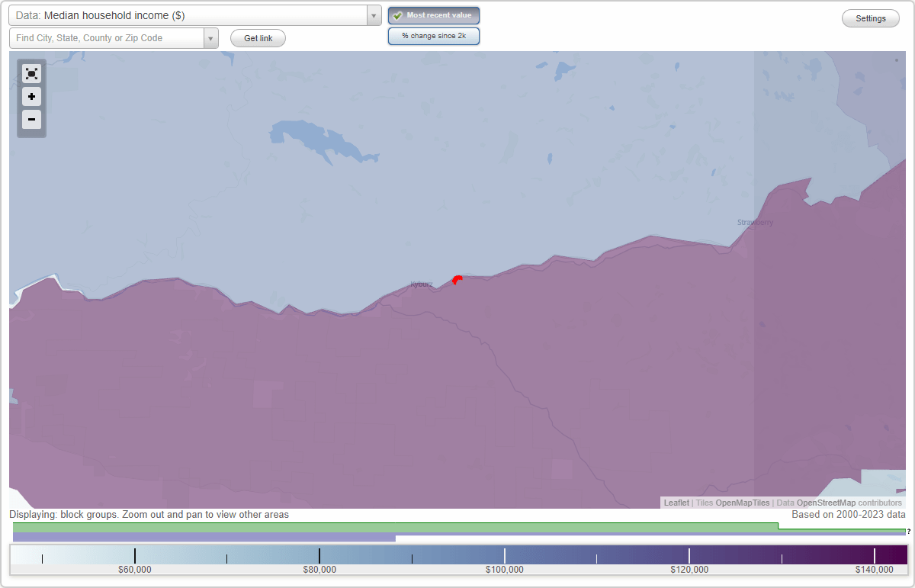915x588 pixels.
Task: Toggle the % change since 2k button
Action: (x=433, y=35)
